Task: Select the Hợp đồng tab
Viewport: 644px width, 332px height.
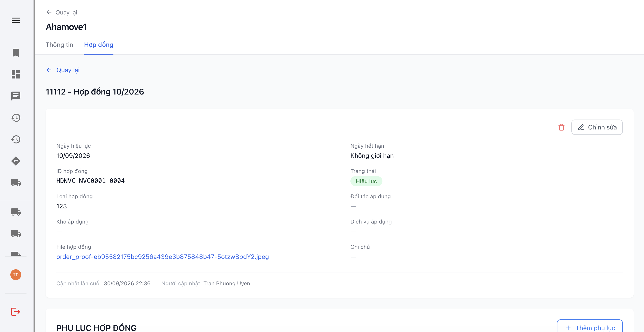Action: click(99, 45)
